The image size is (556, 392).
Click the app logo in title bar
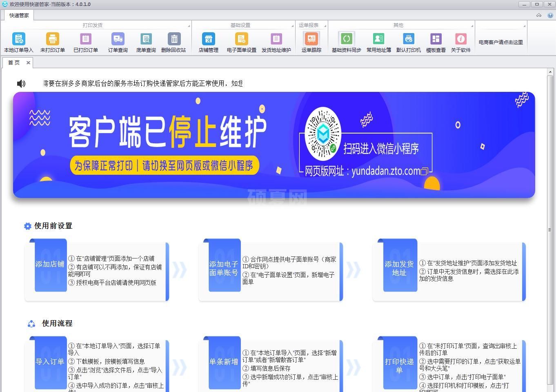pyautogui.click(x=5, y=4)
